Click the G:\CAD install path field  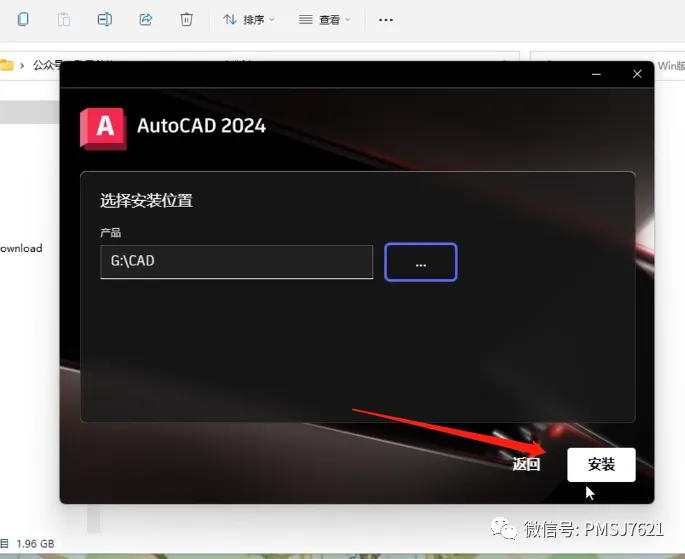point(236,262)
